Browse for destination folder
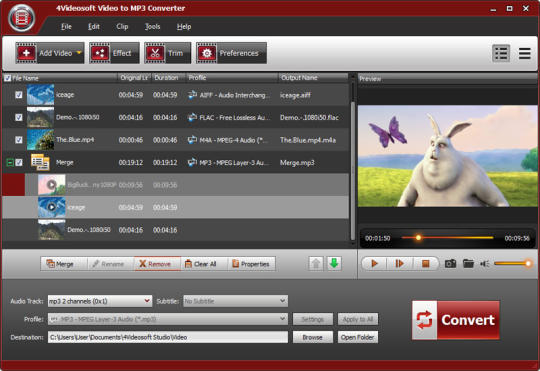The height and width of the screenshot is (371, 540). [313, 337]
